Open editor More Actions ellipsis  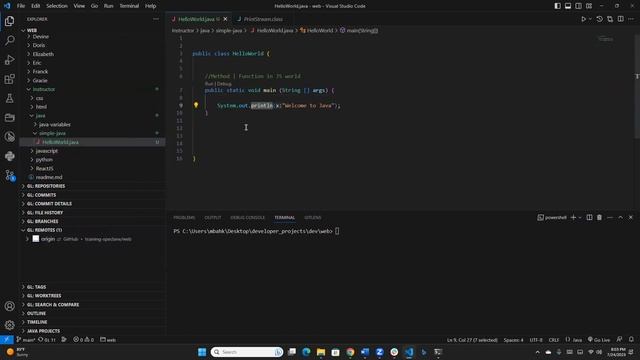point(631,19)
